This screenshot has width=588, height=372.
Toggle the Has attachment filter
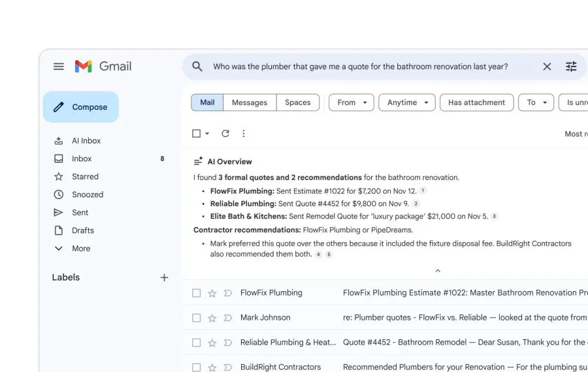476,102
